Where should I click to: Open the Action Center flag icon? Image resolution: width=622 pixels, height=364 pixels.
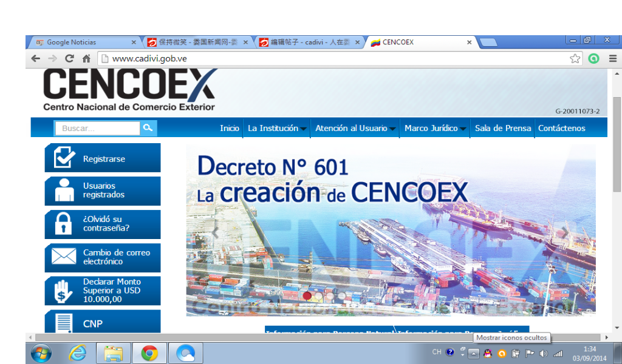pyautogui.click(x=530, y=353)
